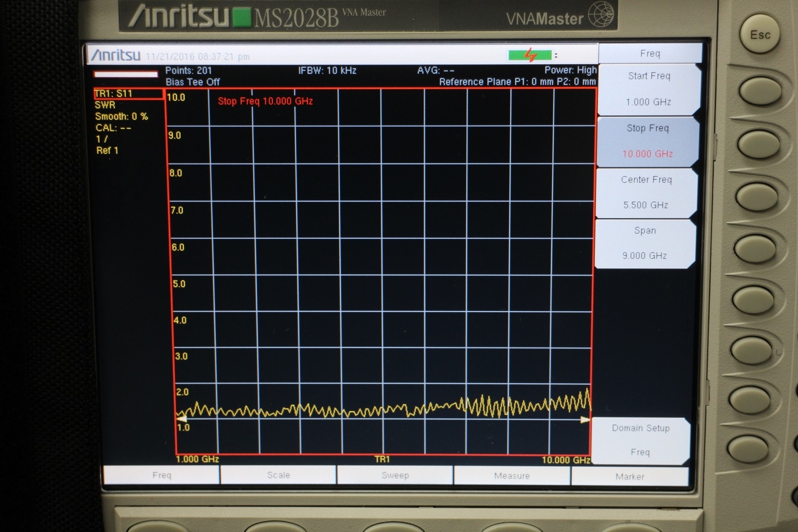Viewport: 798px width, 532px height.
Task: Click the date and time readout
Action: point(197,57)
